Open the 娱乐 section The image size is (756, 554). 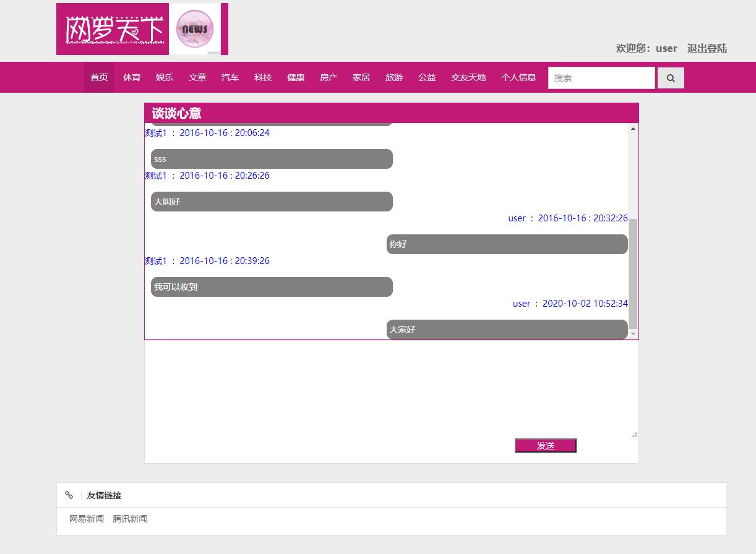click(x=165, y=77)
